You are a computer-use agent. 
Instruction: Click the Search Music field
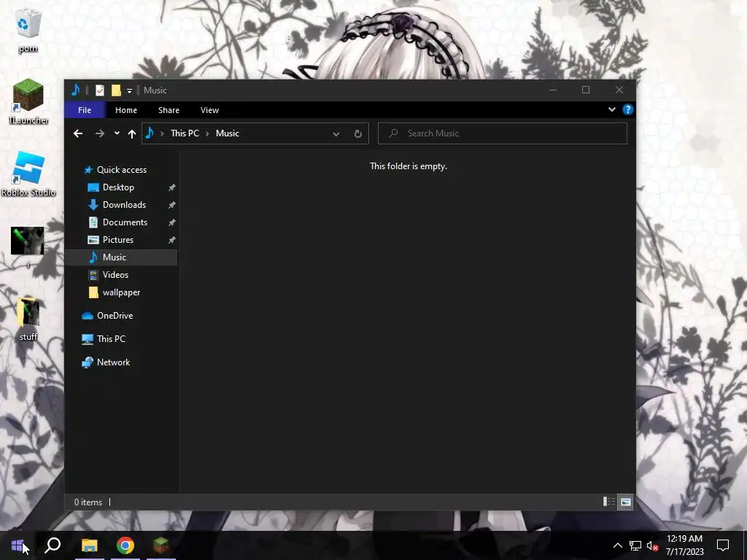click(503, 133)
